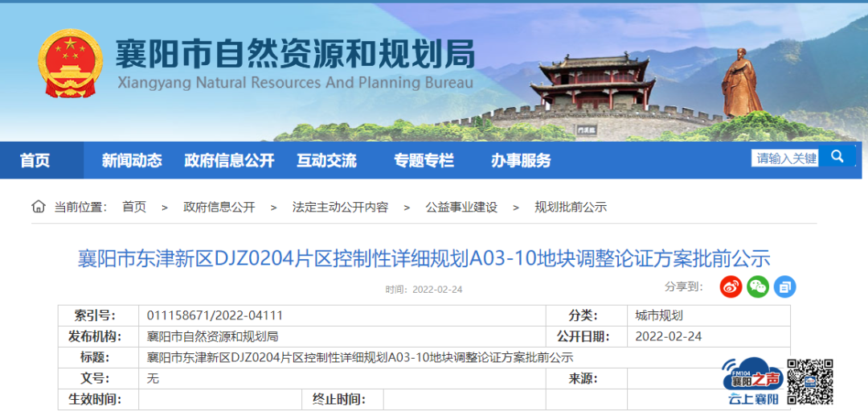Screen dimensions: 868x420
Task: Click the national emblem logo
Action: pyautogui.click(x=70, y=64)
